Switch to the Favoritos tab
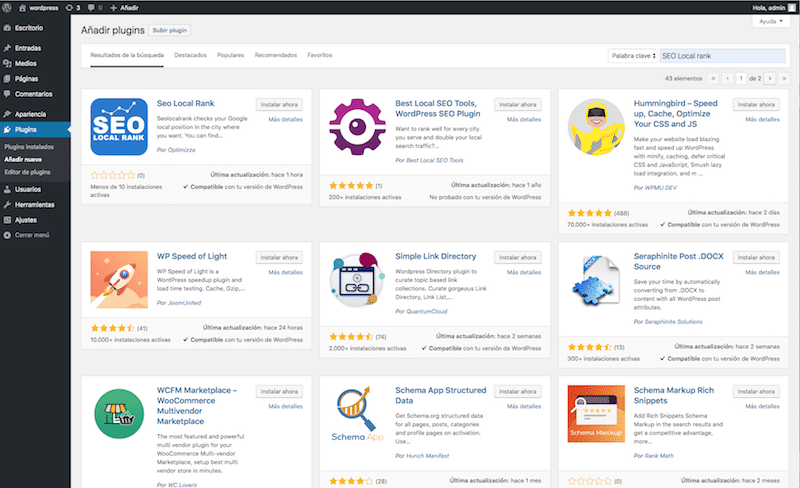The height and width of the screenshot is (488, 800). [320, 55]
